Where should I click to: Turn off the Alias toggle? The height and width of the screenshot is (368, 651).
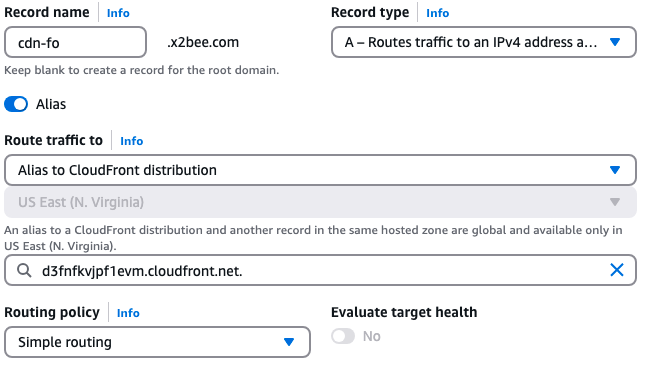point(16,104)
